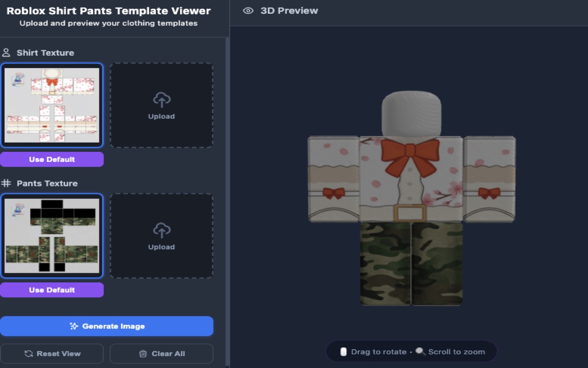The image size is (588, 368).
Task: Click the sparkle icon on Generate Image
Action: coord(73,326)
